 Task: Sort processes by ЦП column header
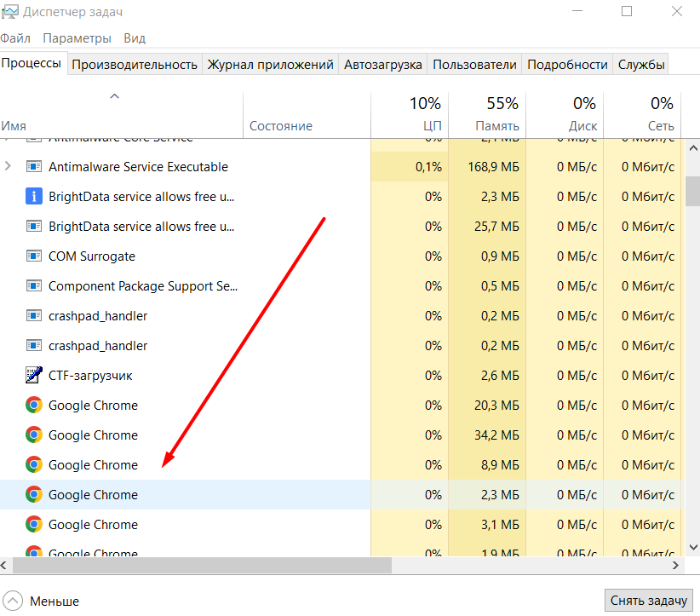pyautogui.click(x=410, y=115)
